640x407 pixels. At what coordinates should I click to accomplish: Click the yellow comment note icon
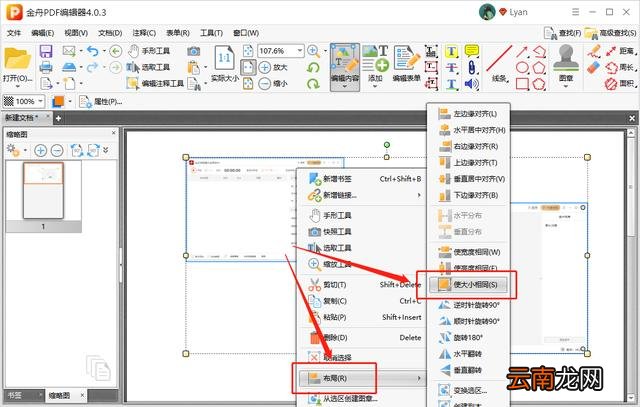pos(471,51)
